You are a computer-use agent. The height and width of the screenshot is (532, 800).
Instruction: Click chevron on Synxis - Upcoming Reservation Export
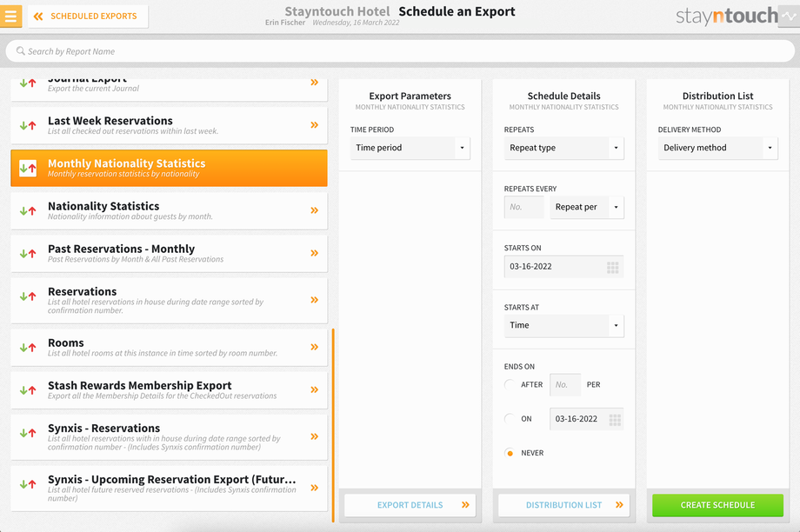point(314,488)
